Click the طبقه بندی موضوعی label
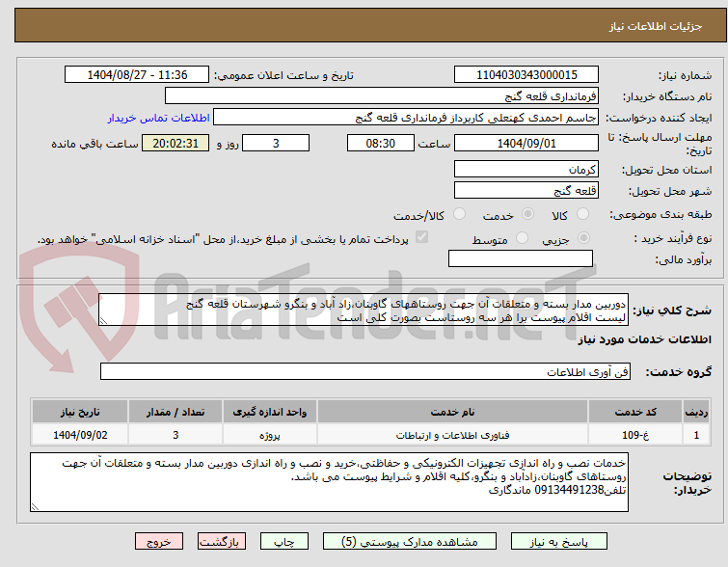 [661, 214]
